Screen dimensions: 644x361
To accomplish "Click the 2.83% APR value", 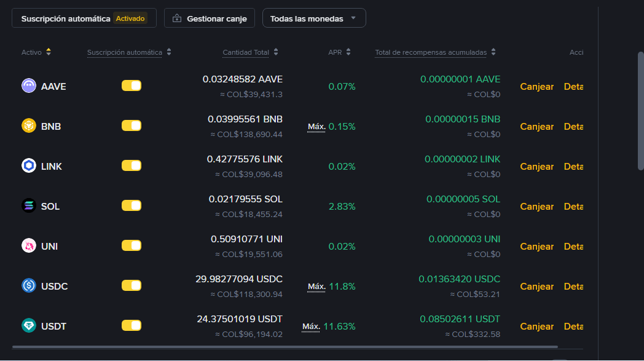I will click(342, 207).
